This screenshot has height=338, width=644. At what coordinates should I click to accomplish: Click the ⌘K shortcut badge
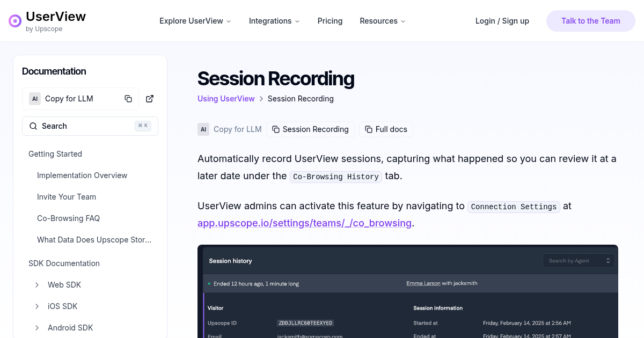coord(143,126)
